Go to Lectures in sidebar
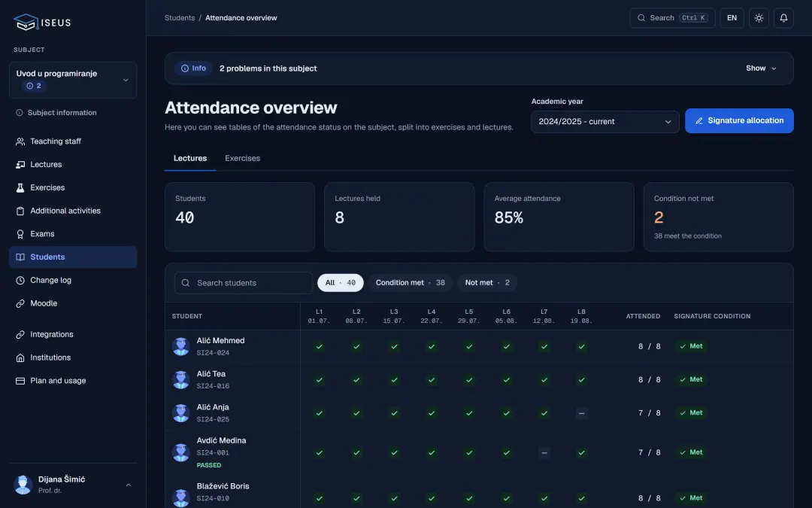Screen dimensions: 812x508 [73, 164]
